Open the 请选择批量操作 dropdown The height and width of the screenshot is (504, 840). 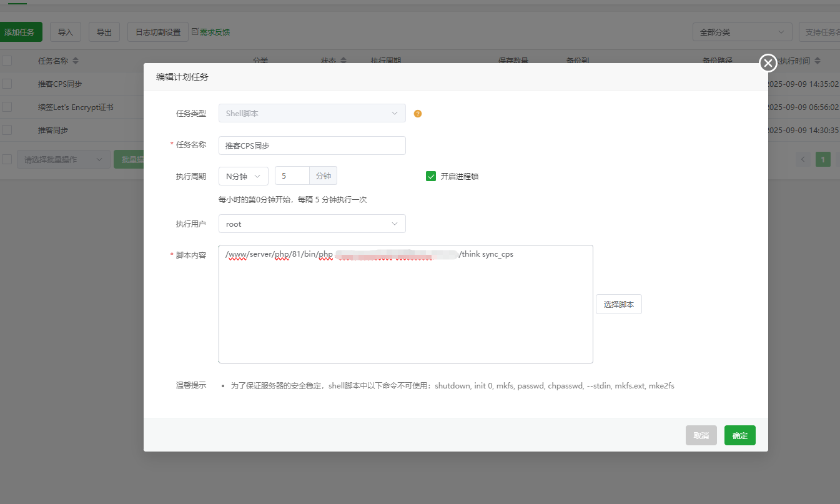pyautogui.click(x=62, y=159)
